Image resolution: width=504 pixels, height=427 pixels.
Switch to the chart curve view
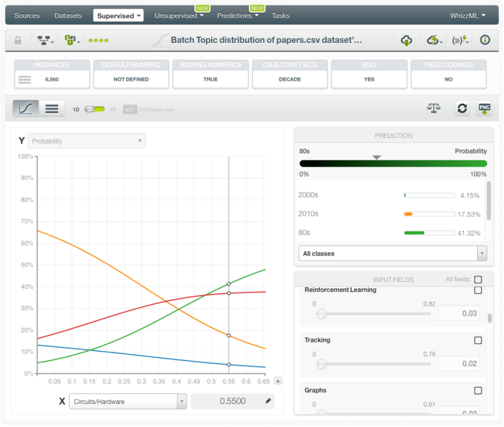(26, 109)
